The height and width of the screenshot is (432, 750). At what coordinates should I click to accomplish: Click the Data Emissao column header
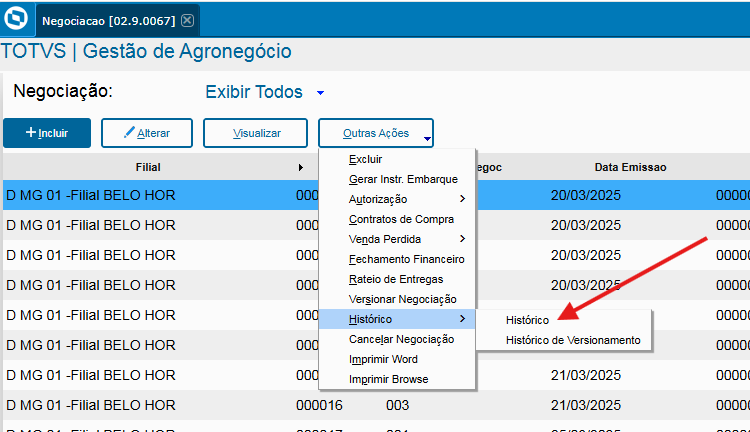(630, 167)
